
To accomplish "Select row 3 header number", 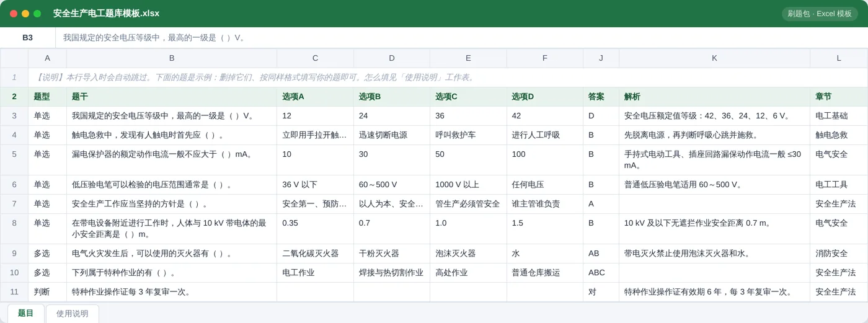I will pos(14,116).
